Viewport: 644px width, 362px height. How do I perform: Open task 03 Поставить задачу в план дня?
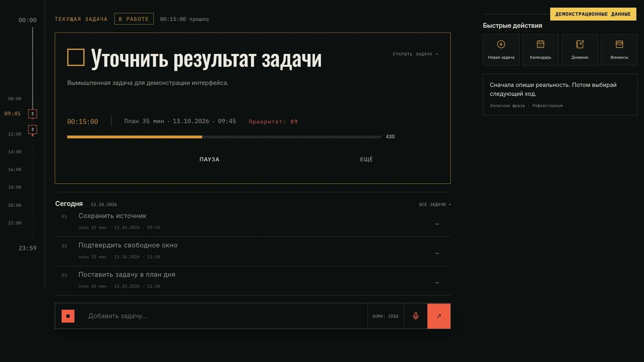pos(253,281)
